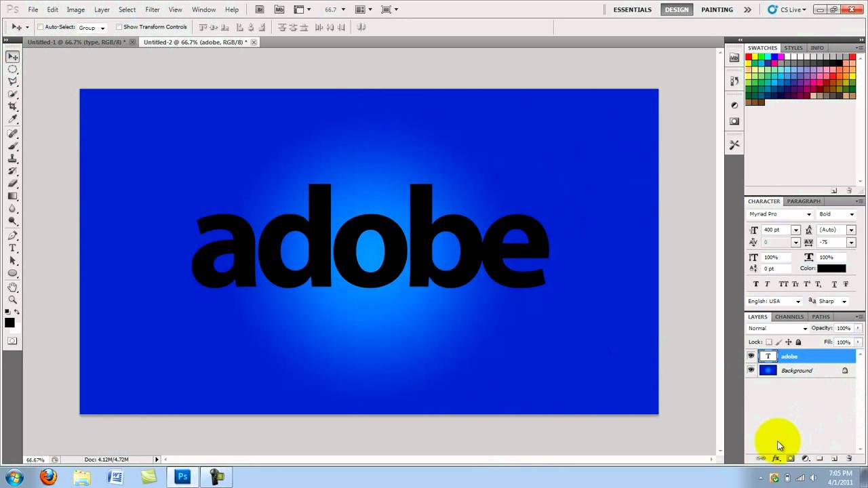Select the Zoom tool
The width and height of the screenshot is (868, 488).
[x=13, y=299]
